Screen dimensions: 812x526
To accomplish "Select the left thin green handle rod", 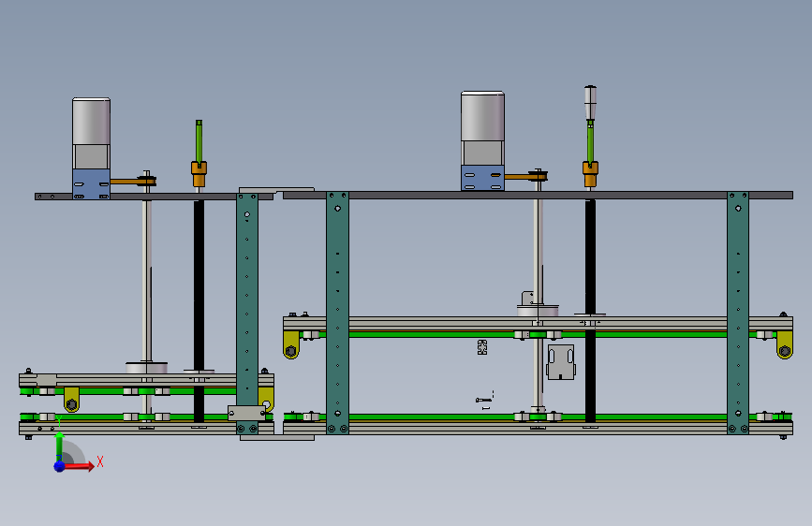I will pos(199,140).
